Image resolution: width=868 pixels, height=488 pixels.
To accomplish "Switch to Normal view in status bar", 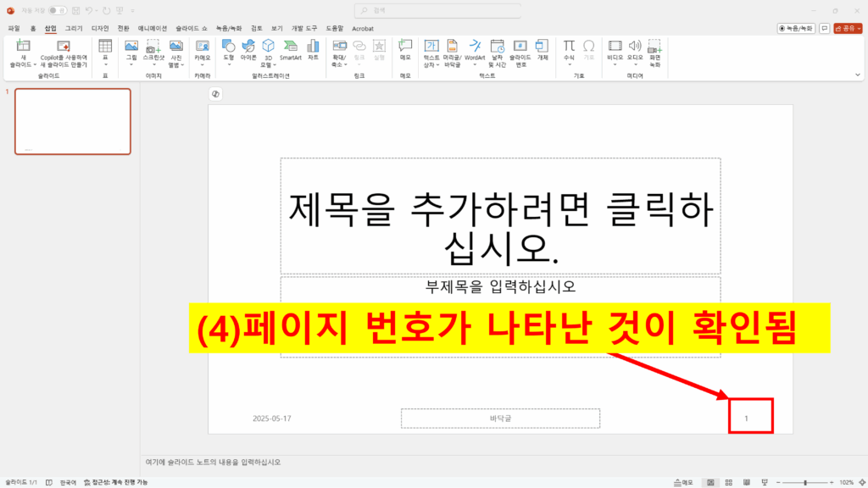I will click(x=710, y=482).
